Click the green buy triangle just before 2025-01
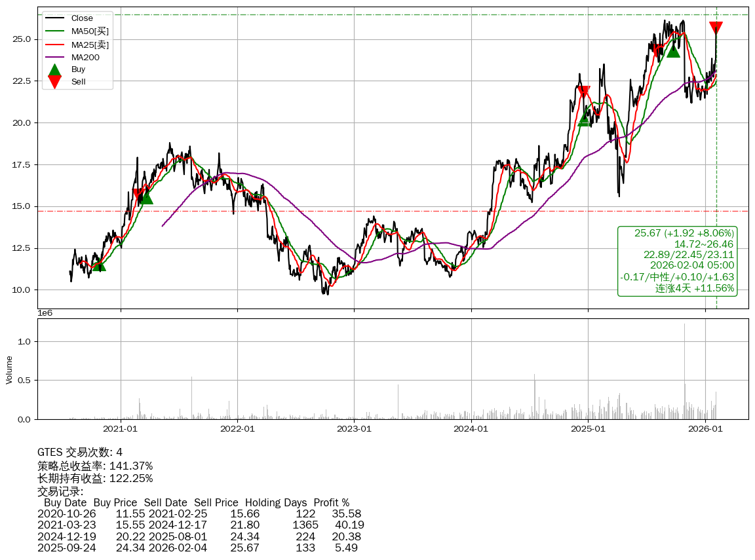 585,119
